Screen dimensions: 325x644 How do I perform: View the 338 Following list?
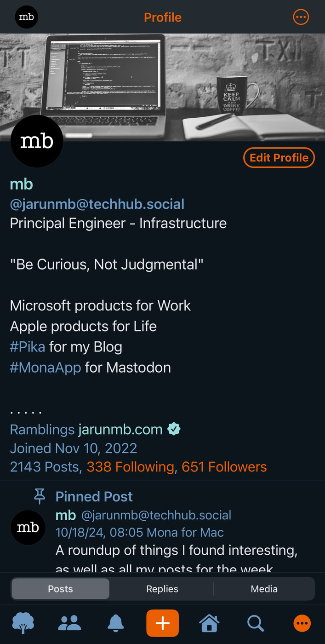pos(131,467)
